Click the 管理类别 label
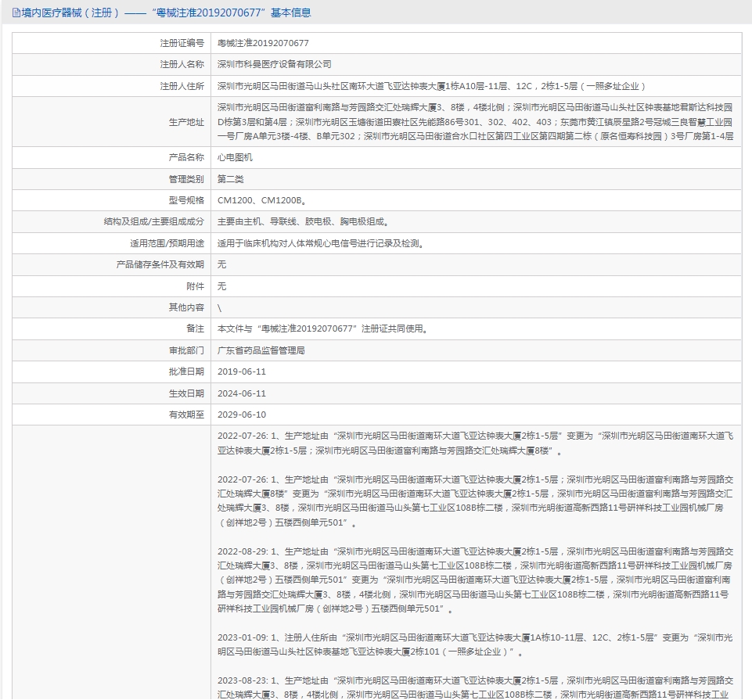 186,179
